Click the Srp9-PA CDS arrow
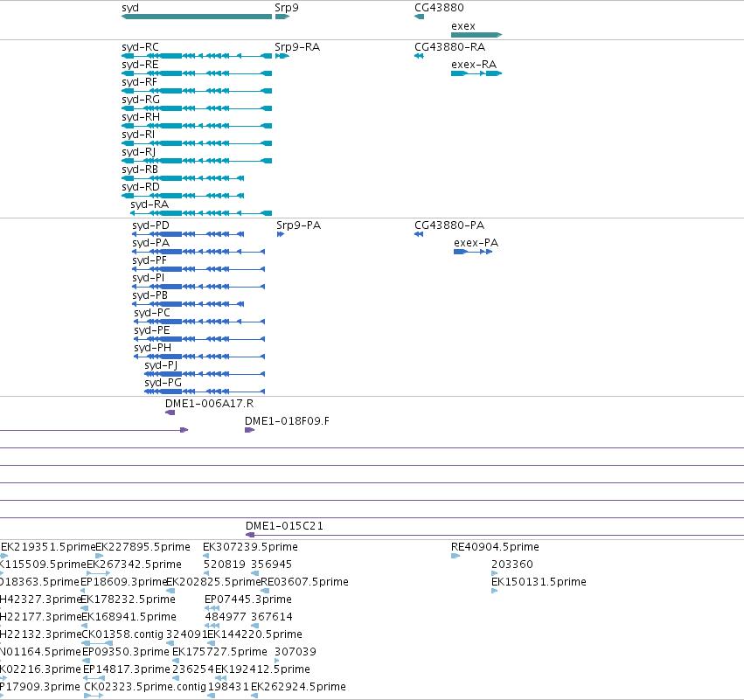The width and height of the screenshot is (744, 700). click(x=281, y=234)
